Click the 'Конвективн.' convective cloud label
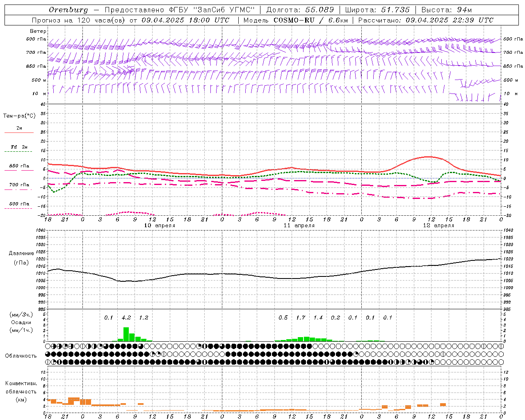This screenshot has height=420, width=525. 21,383
